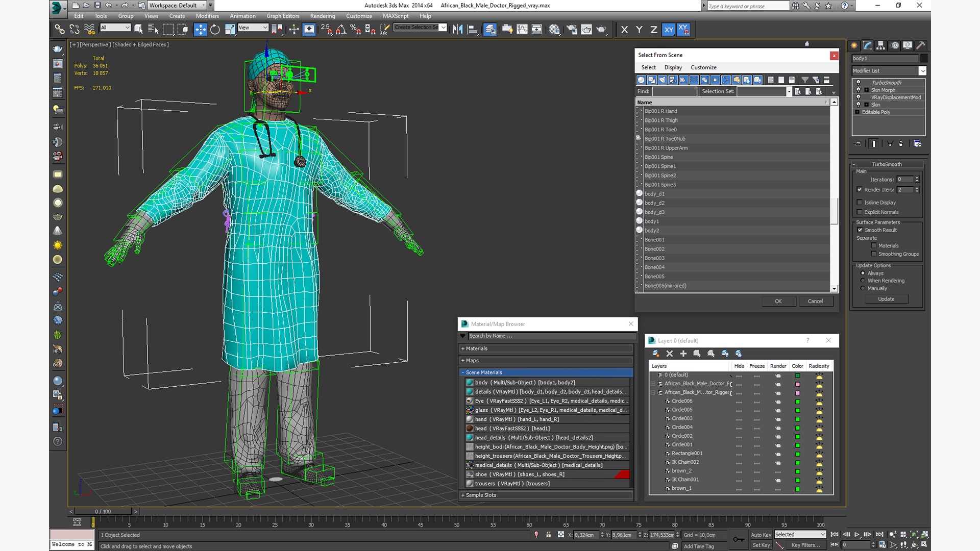The width and height of the screenshot is (980, 551).
Task: Open Display menu in Select From Scene
Action: (673, 67)
